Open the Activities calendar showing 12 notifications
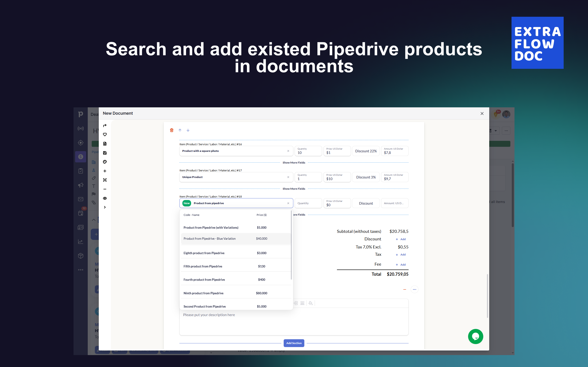Viewport: 588px width, 367px height. [80, 213]
